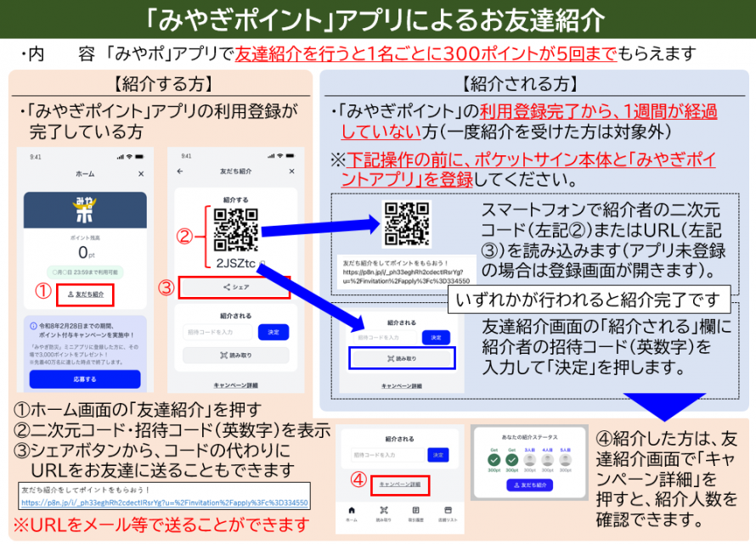The height and width of the screenshot is (544, 756).
Task: Tap the back arrow on 友だち紹介 screen
Action: coord(179,172)
